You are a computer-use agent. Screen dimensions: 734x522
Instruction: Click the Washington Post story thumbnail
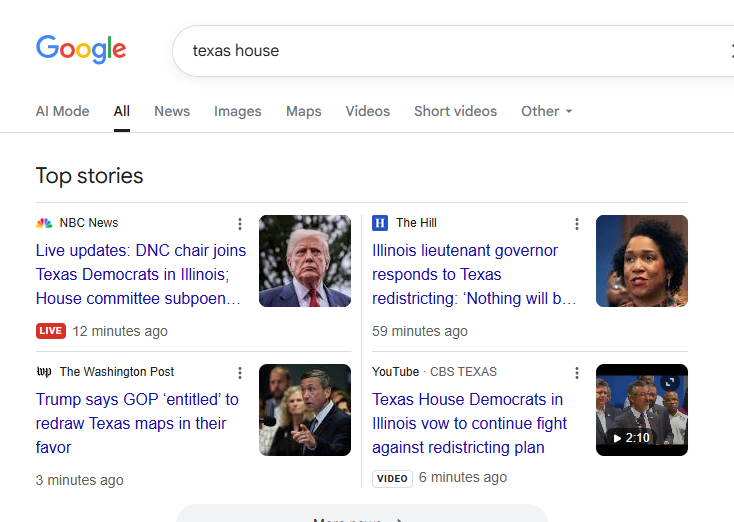(305, 410)
